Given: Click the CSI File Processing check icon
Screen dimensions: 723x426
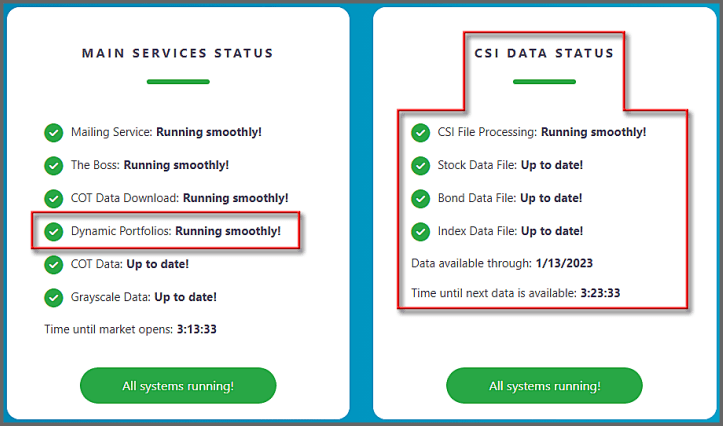Looking at the screenshot, I should point(420,133).
